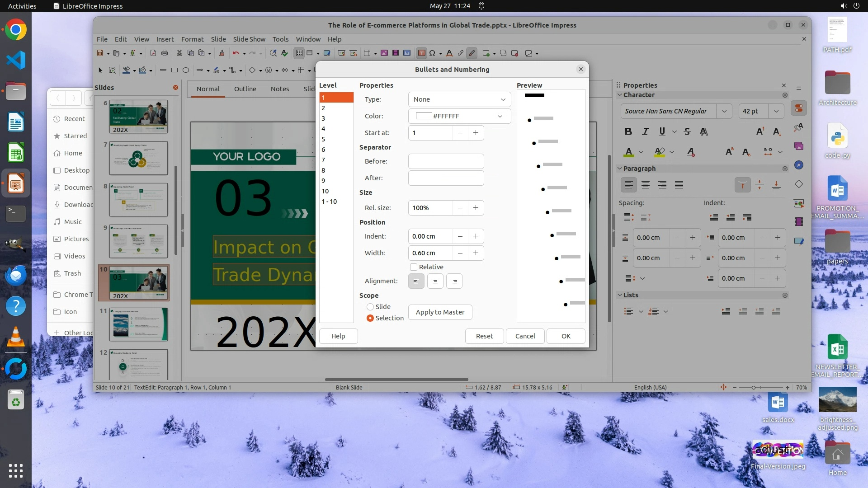Open VLC from the Ubuntu dock

point(16,338)
